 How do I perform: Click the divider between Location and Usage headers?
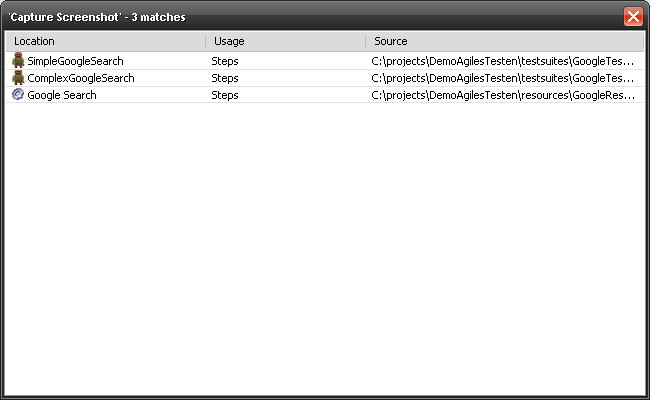pos(206,41)
